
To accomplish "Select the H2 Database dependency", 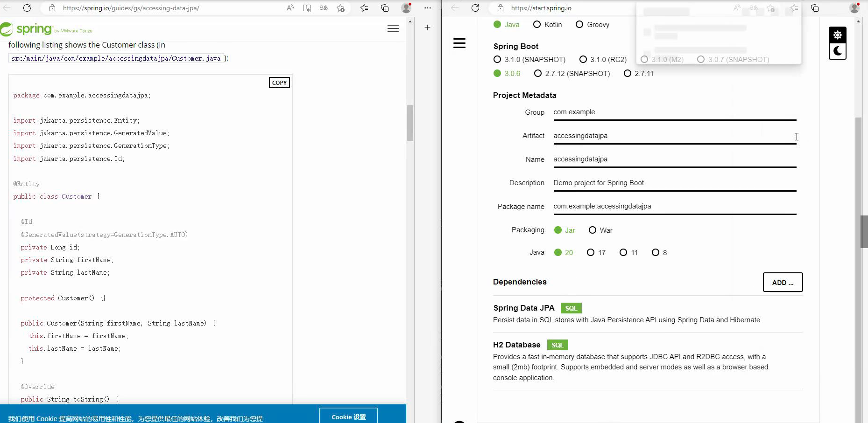I will [648, 361].
